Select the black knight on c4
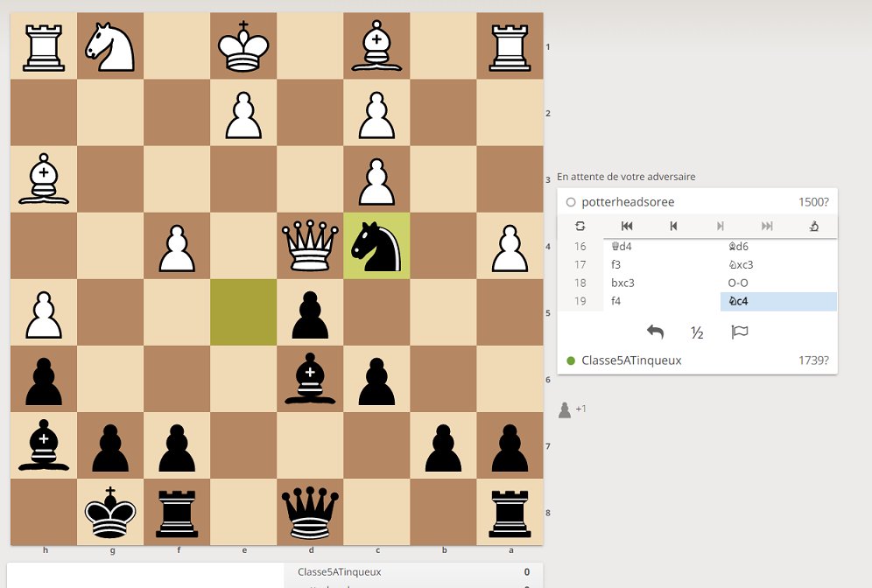 pyautogui.click(x=376, y=246)
